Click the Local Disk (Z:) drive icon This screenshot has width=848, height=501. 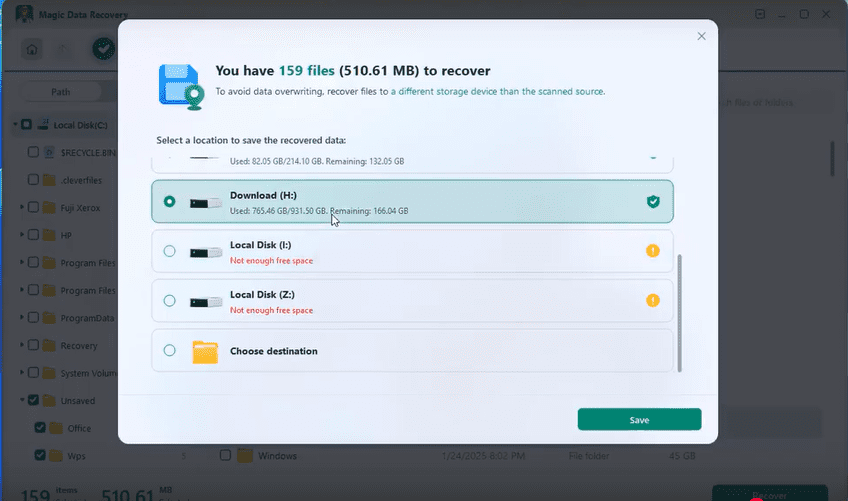point(206,302)
